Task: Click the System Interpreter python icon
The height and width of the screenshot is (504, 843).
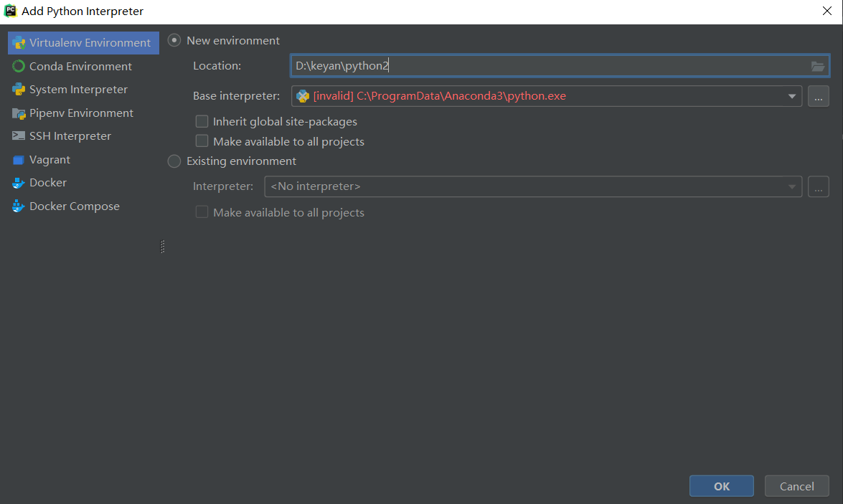Action: pos(19,90)
